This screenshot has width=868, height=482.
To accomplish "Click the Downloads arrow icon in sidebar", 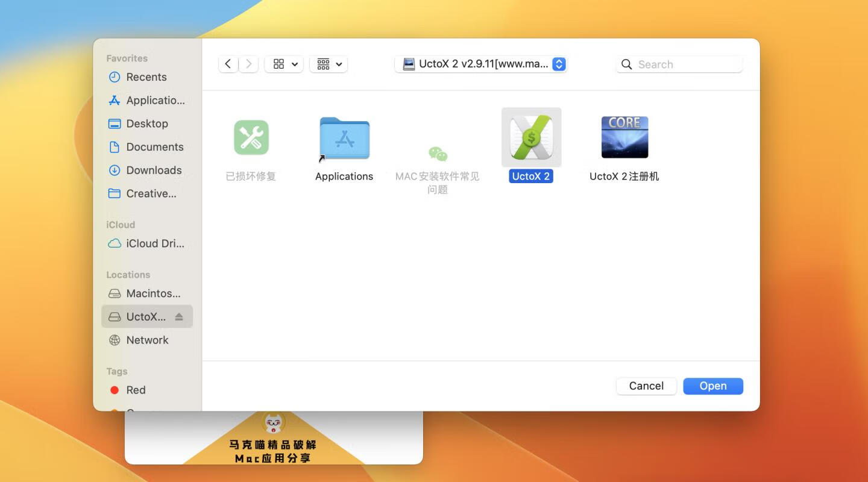I will [x=114, y=171].
